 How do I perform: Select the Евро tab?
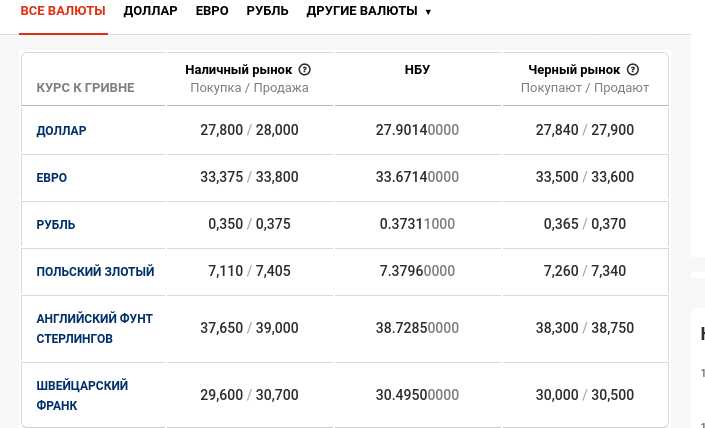point(212,11)
